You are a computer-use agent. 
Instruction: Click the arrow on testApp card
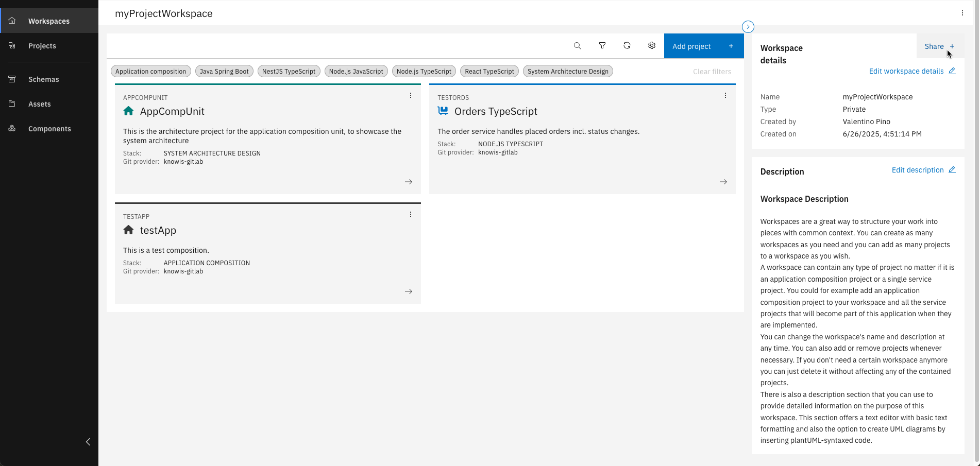[x=408, y=291]
